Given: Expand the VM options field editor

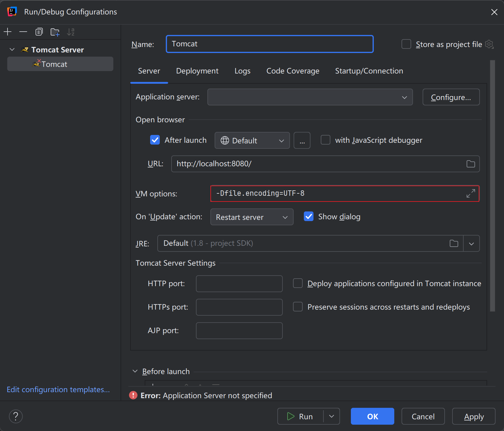Looking at the screenshot, I should click(471, 193).
